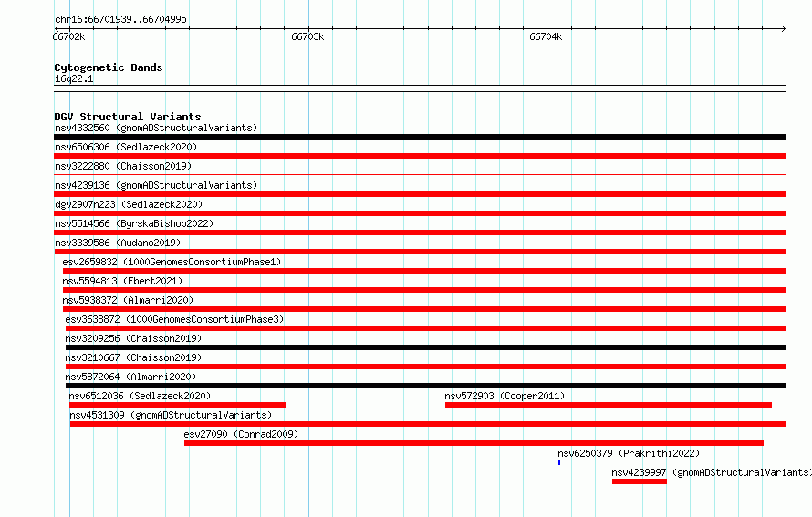This screenshot has width=812, height=517.
Task: Click the red bar under nsv5514566
Action: (x=420, y=233)
